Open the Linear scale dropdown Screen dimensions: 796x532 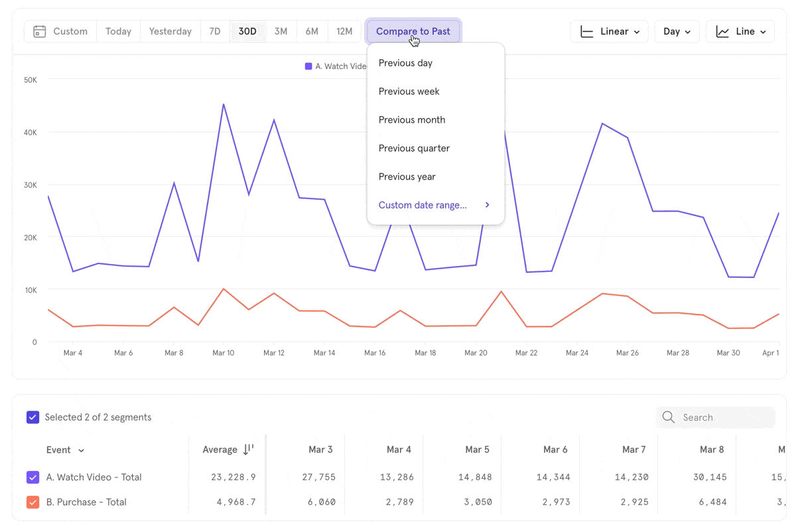tap(609, 31)
